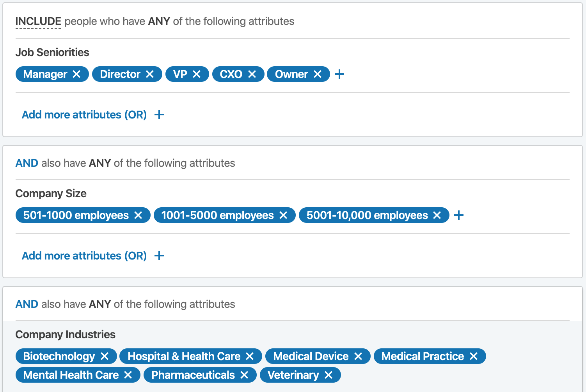Remove the Pharmaceuticals industry tag
The width and height of the screenshot is (586, 392).
pyautogui.click(x=244, y=375)
